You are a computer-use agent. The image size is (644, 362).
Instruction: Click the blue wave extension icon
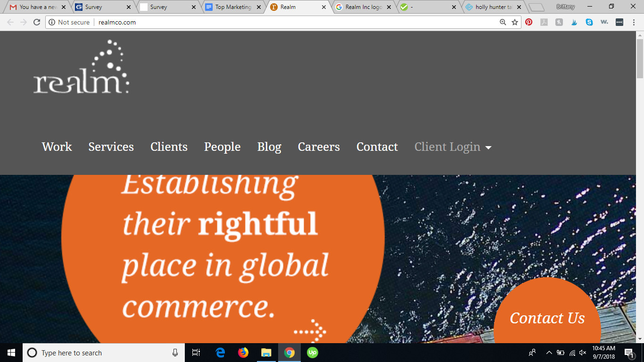574,22
